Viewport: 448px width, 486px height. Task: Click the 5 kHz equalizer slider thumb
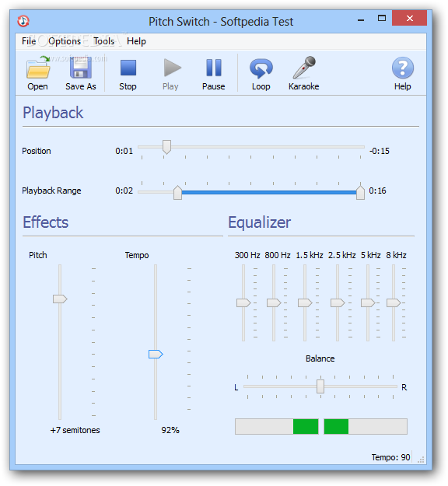pyautogui.click(x=368, y=302)
